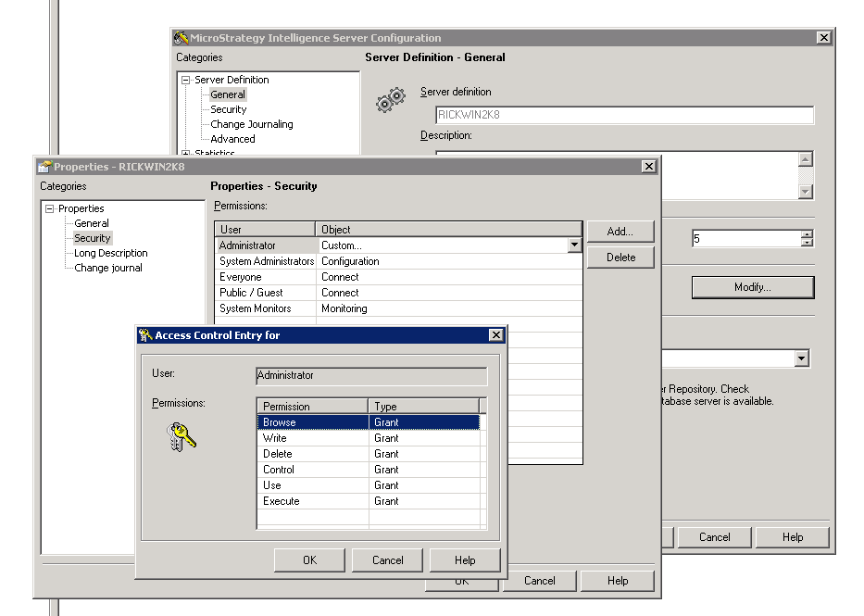Click the gears icon on the General page
The width and height of the screenshot is (864, 616).
[x=391, y=99]
